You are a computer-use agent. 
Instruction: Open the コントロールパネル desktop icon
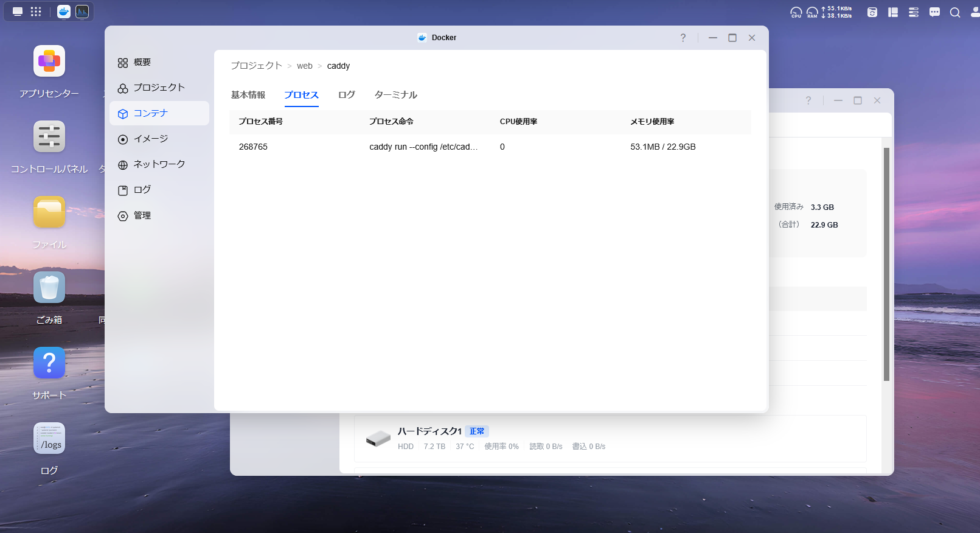coord(49,136)
